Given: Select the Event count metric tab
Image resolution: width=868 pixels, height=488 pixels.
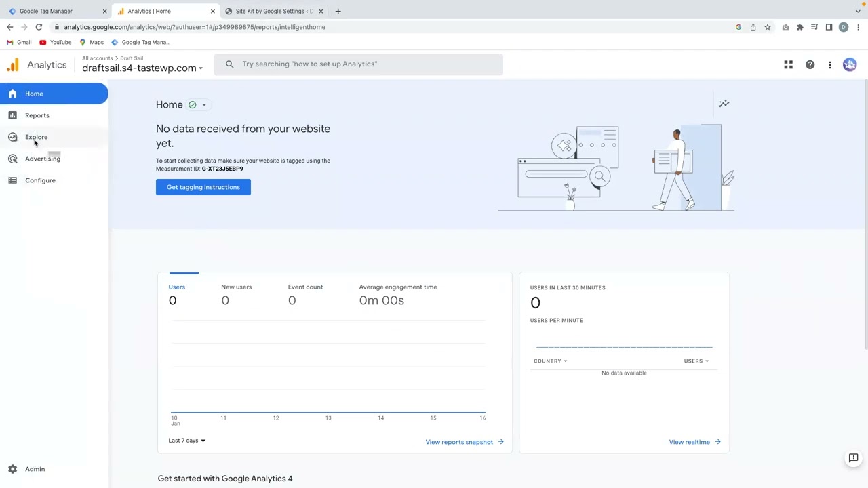Looking at the screenshot, I should point(305,294).
